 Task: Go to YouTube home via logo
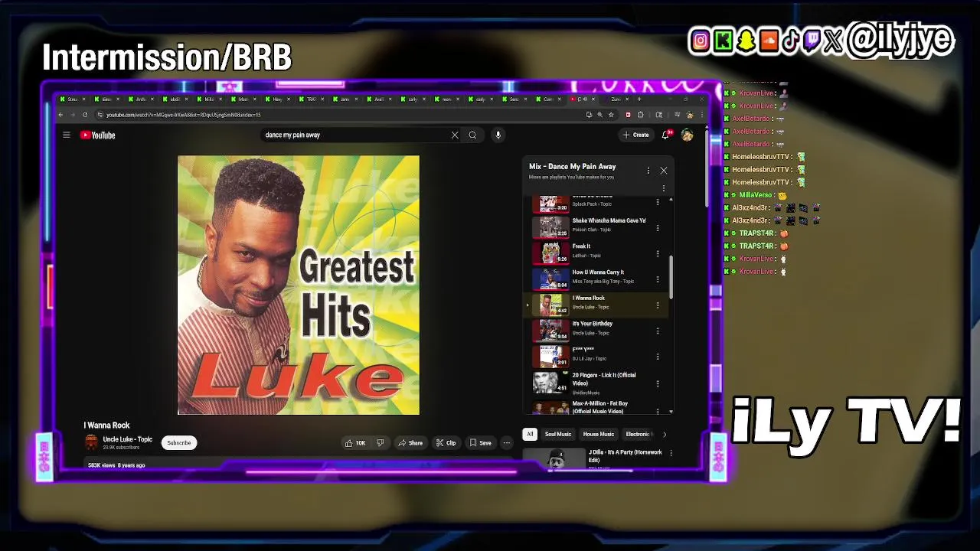point(98,135)
